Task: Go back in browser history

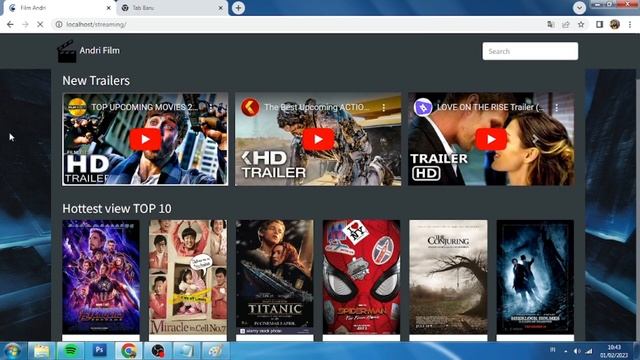Action: pyautogui.click(x=10, y=24)
